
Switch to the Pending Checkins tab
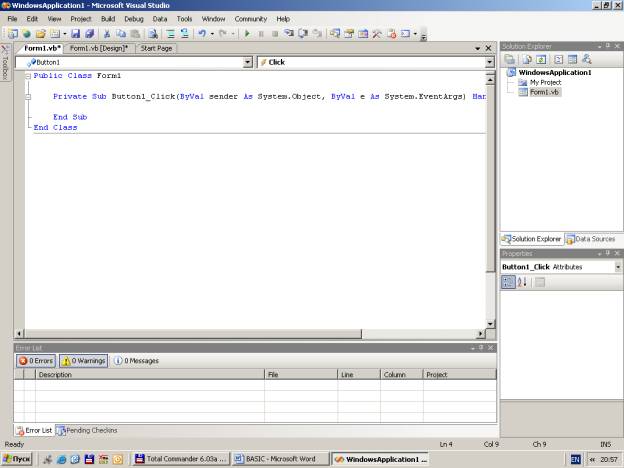pyautogui.click(x=87, y=430)
